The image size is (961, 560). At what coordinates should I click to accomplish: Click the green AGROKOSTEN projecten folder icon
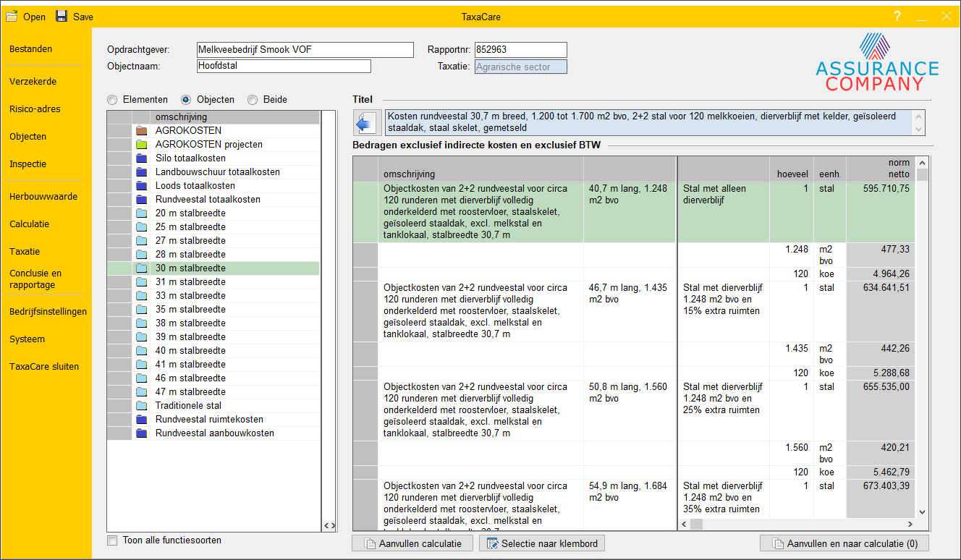click(x=141, y=145)
